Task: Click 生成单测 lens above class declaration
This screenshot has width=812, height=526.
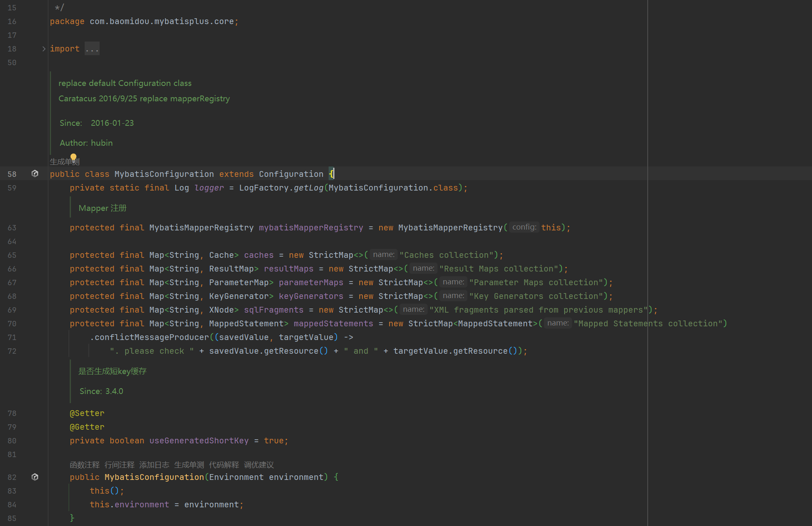Action: [x=62, y=162]
